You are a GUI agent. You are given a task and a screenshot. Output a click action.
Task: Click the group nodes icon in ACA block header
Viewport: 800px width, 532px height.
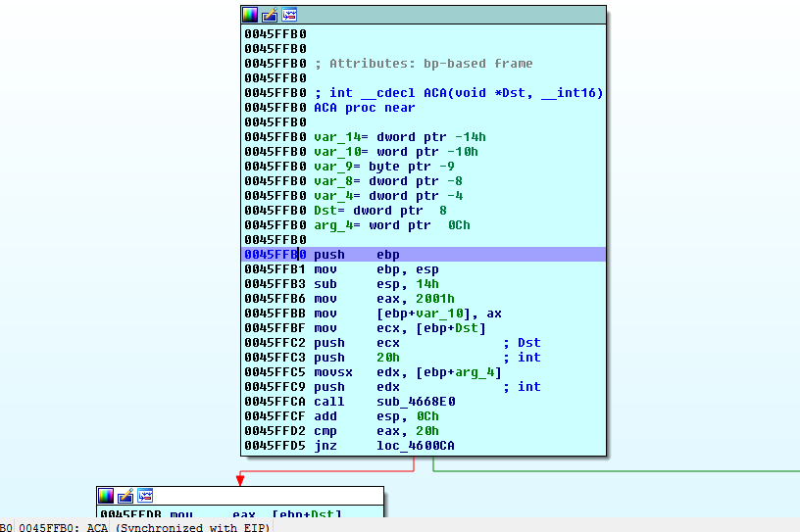tap(289, 15)
